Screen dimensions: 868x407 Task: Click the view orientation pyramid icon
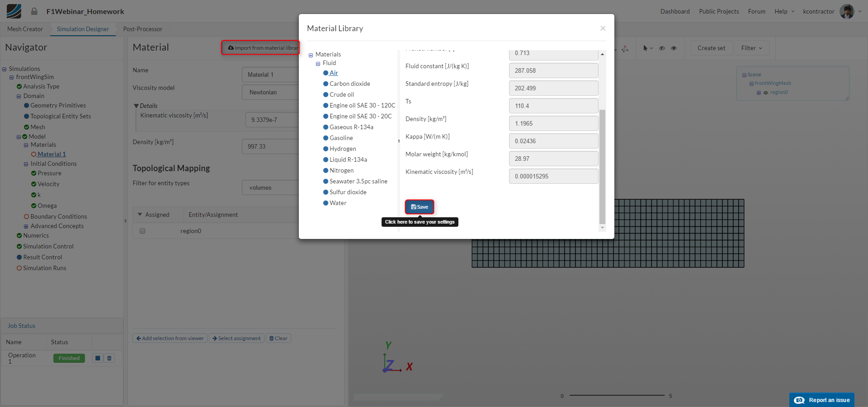625,48
